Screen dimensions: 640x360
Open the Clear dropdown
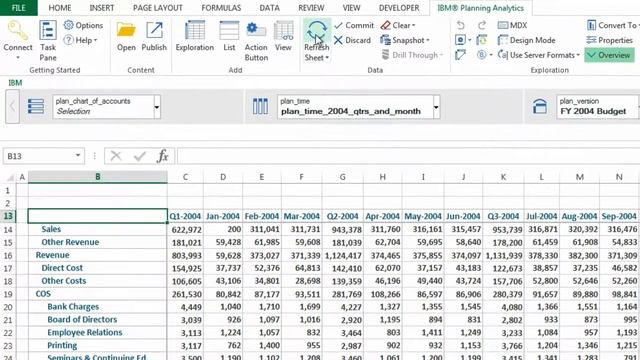click(x=398, y=25)
